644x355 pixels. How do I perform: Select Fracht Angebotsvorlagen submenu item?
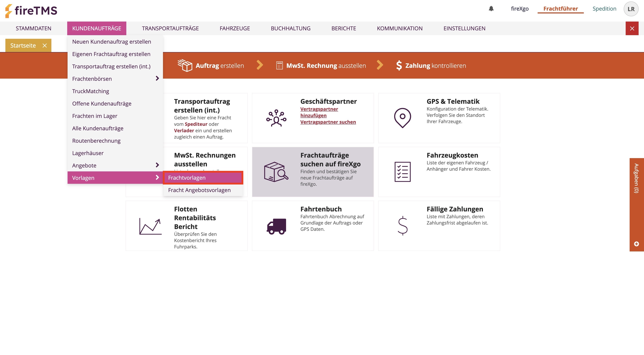coord(203,190)
